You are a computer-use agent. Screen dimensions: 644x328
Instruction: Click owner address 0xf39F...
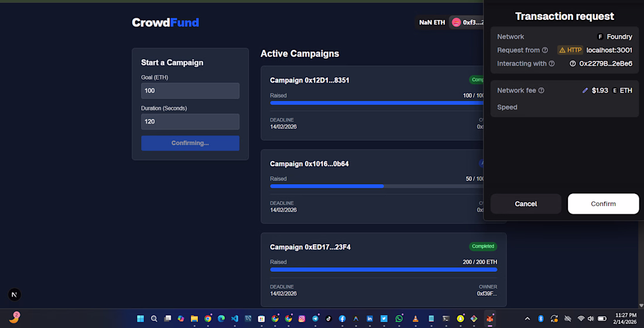coord(487,293)
